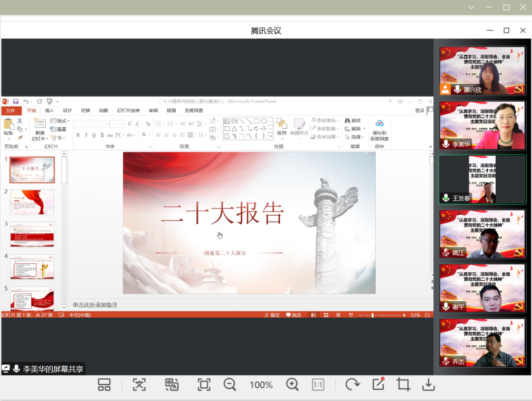Viewport: 532px width, 401px height.
Task: Open the font size combo box
Action: pos(117,124)
